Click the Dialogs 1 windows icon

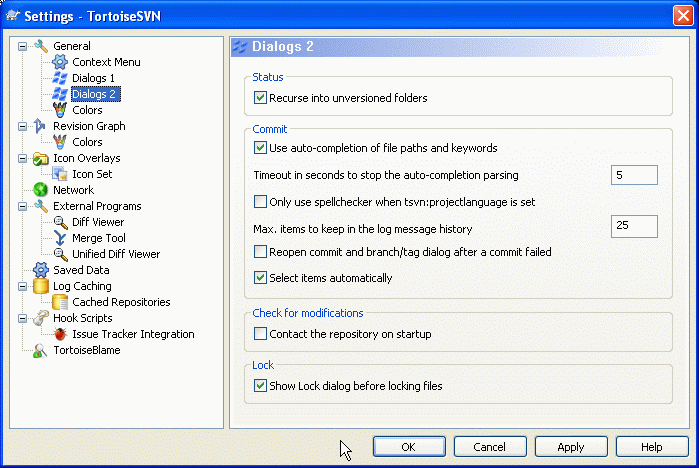[x=60, y=78]
